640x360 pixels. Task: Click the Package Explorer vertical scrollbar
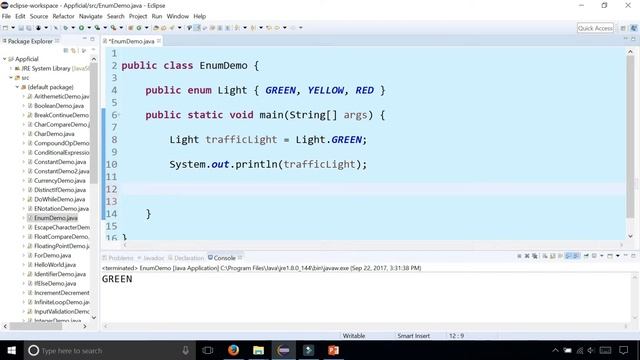click(x=93, y=122)
